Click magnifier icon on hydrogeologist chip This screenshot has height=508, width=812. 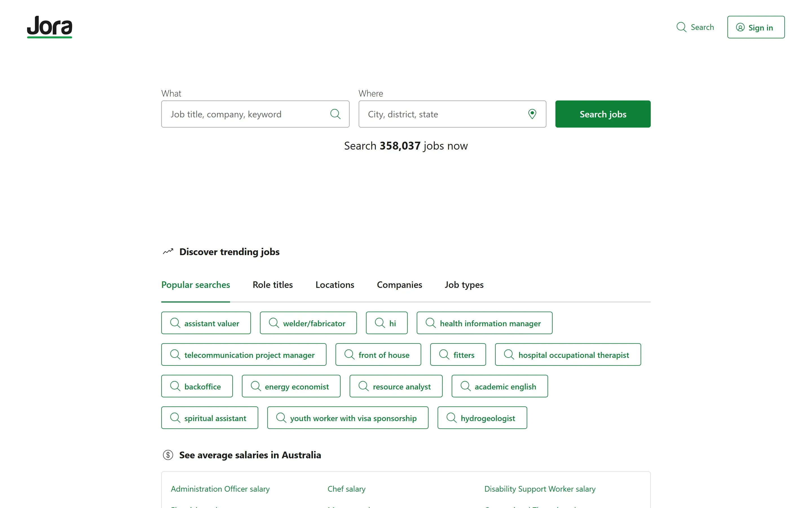(452, 418)
